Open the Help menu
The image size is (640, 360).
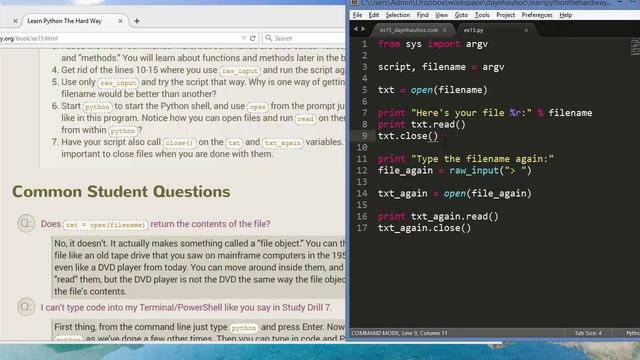click(x=565, y=15)
